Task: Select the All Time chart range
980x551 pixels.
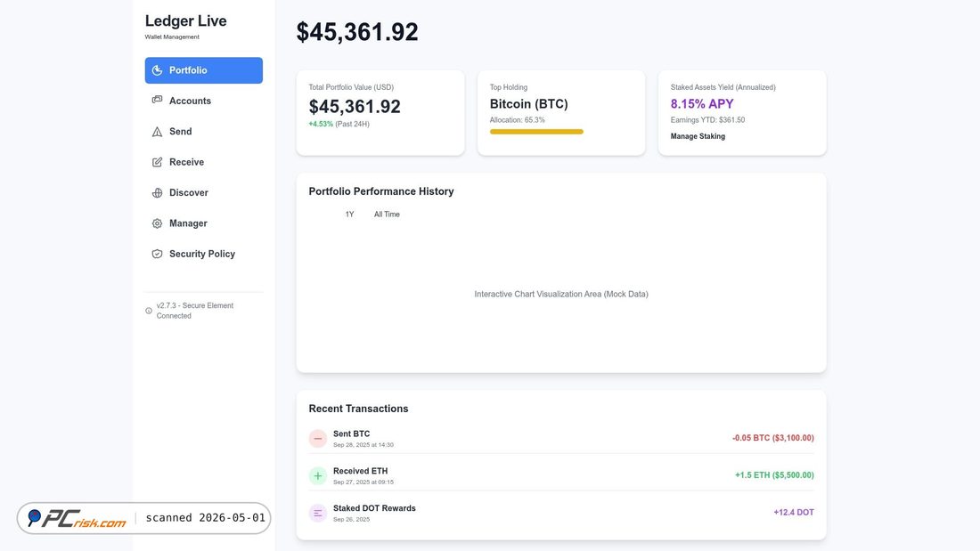Action: (x=387, y=215)
